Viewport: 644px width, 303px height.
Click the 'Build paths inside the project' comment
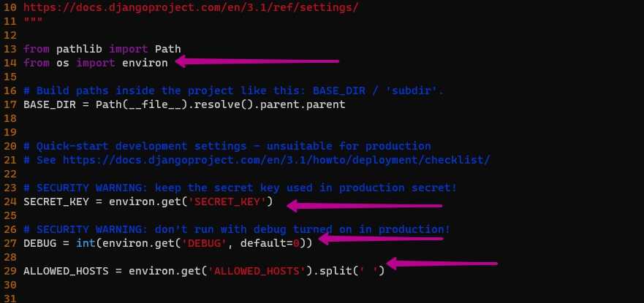click(x=233, y=91)
